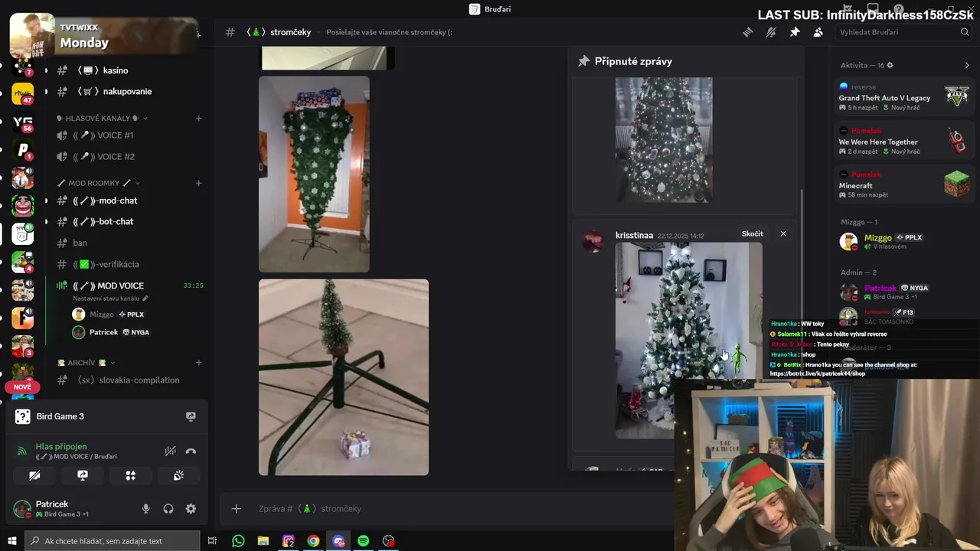This screenshot has width=980, height=551.
Task: Open krisstinaa's pinned Christmas tree image
Action: 689,341
